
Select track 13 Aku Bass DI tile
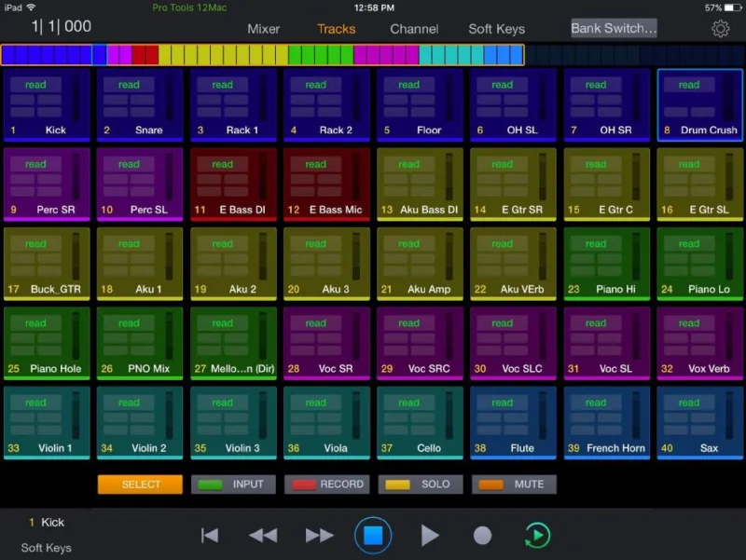420,184
